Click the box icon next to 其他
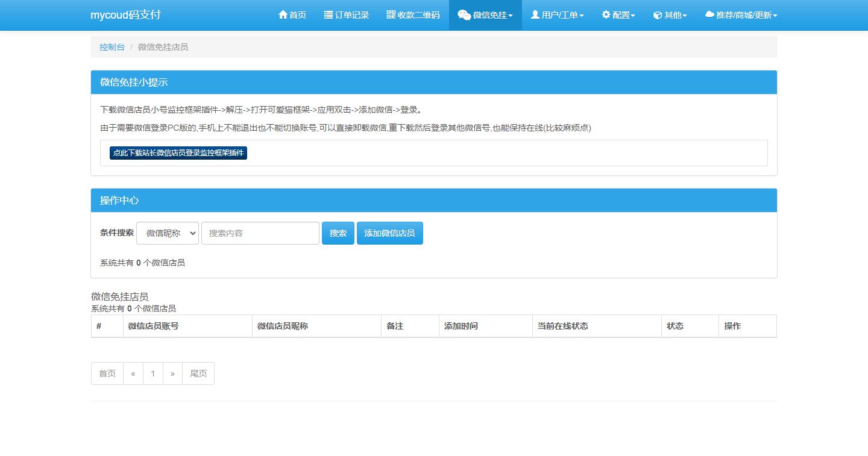The width and height of the screenshot is (868, 456). [656, 14]
